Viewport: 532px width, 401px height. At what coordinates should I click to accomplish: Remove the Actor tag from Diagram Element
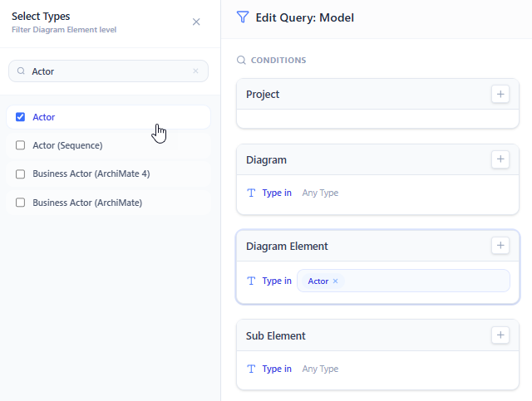(x=335, y=281)
